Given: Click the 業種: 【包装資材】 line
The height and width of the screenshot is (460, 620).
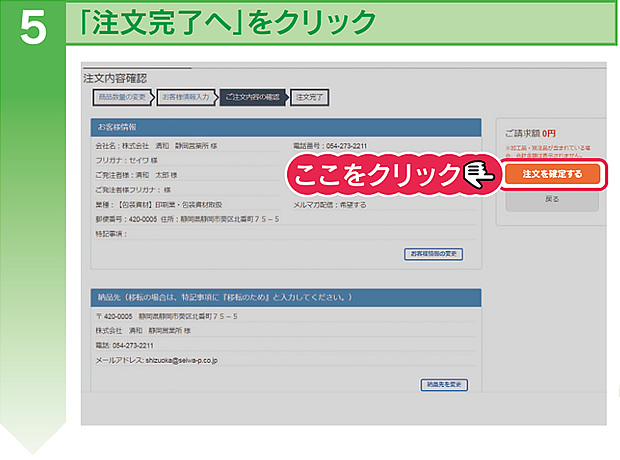Looking at the screenshot, I should (x=159, y=205).
